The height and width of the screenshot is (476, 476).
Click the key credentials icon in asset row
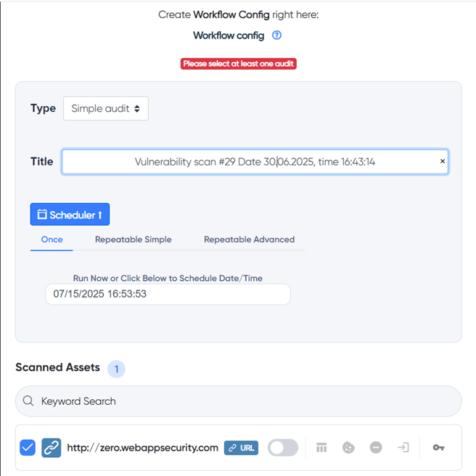tap(438, 448)
